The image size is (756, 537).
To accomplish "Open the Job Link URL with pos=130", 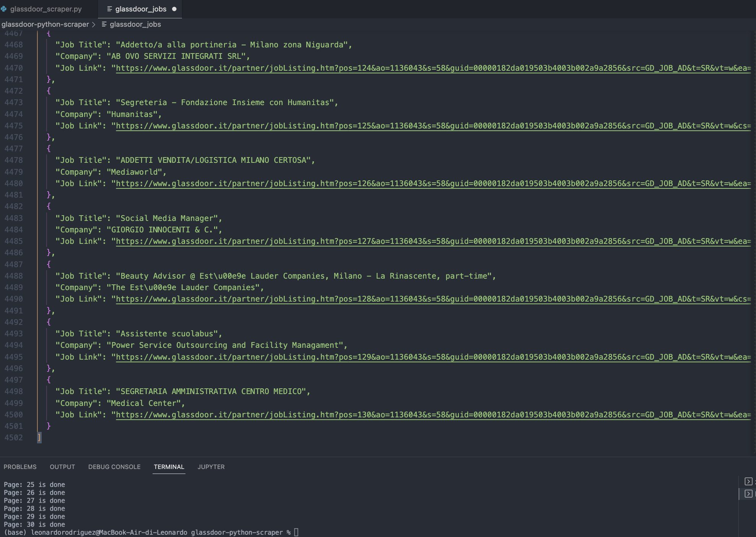I will pos(433,415).
